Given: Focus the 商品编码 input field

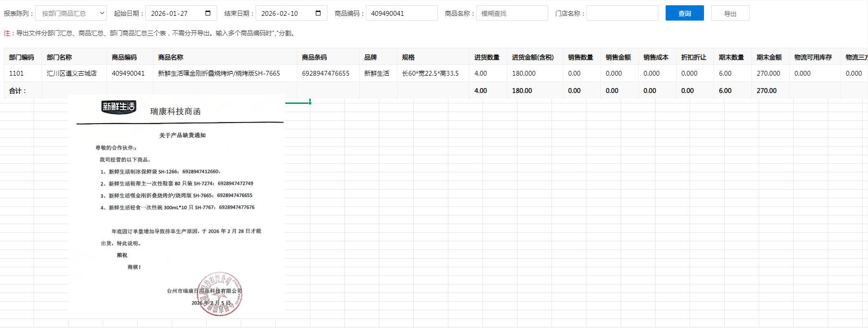Looking at the screenshot, I should pyautogui.click(x=401, y=13).
